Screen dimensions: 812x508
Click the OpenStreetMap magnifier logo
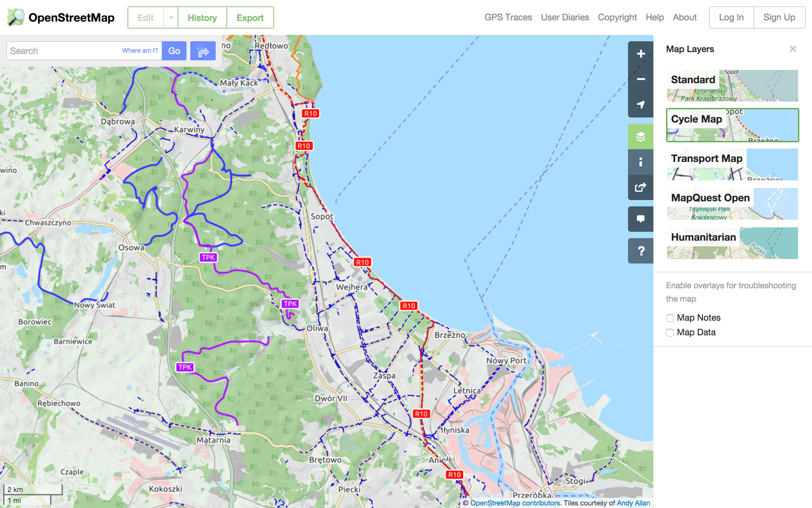16,17
